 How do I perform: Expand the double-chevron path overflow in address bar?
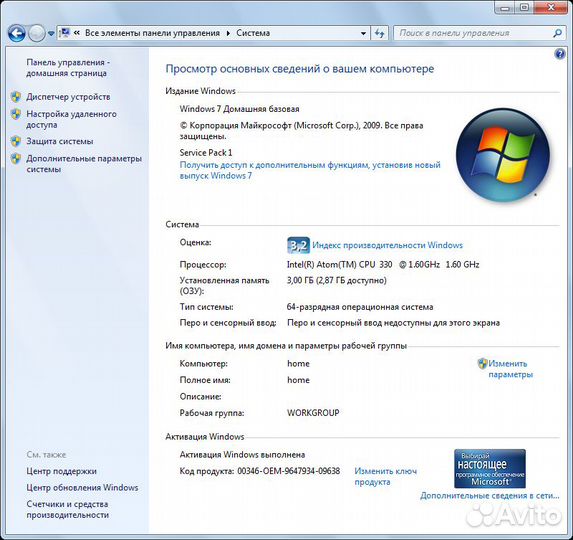[77, 33]
